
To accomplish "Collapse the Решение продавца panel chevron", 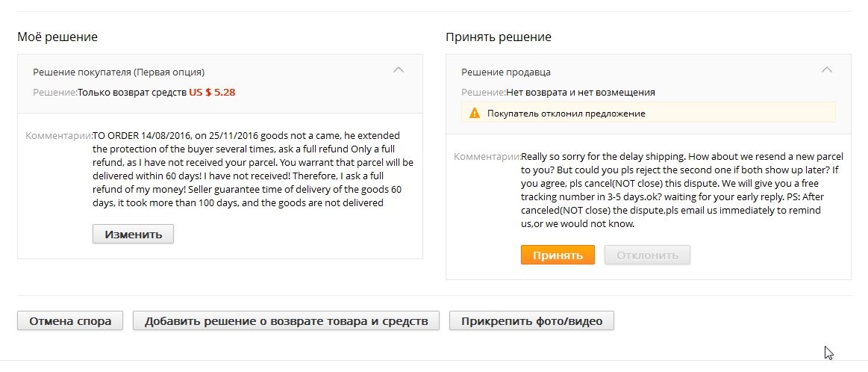I will click(826, 70).
